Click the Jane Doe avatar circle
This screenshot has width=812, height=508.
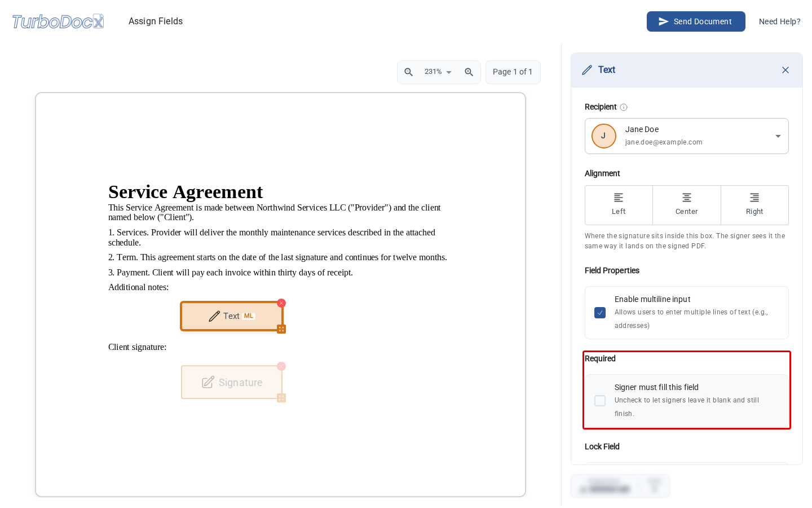pyautogui.click(x=604, y=136)
